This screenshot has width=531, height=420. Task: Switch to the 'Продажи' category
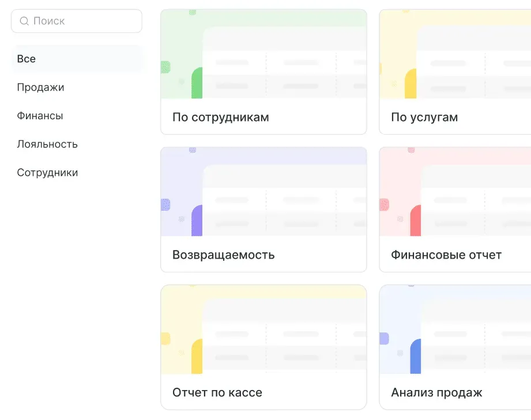coord(41,87)
